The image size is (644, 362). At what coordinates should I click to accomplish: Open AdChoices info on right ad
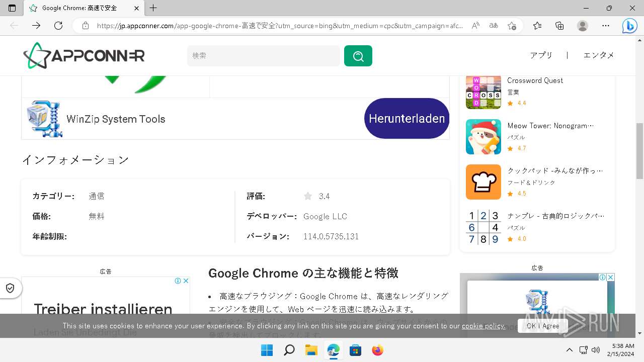point(603,277)
